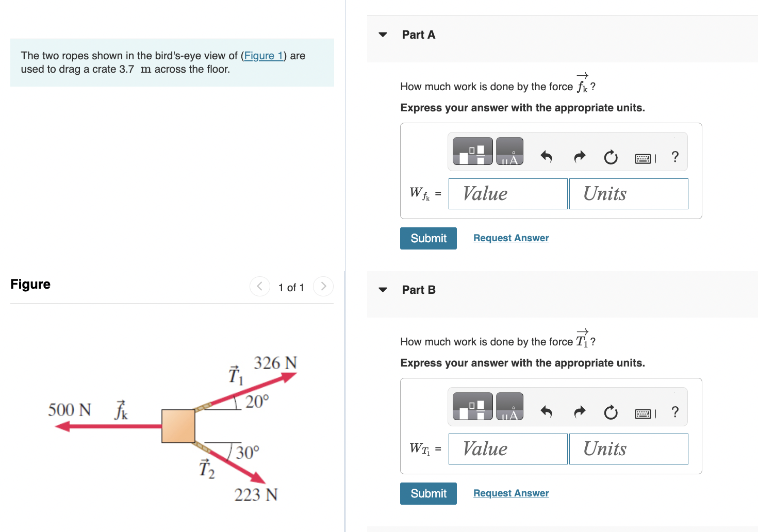
Task: Select the units (µÅ) icon in Part A toolbar
Action: 509,151
